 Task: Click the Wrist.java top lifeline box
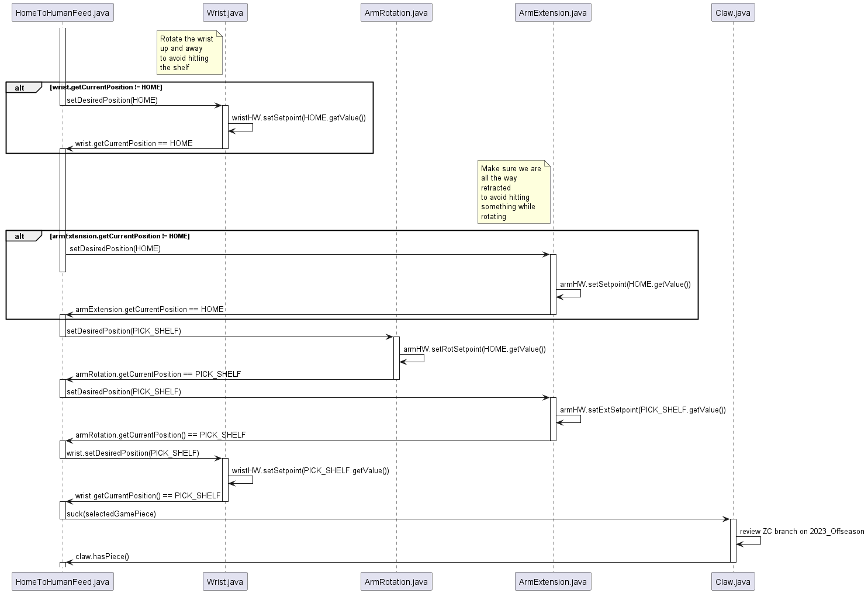225,12
